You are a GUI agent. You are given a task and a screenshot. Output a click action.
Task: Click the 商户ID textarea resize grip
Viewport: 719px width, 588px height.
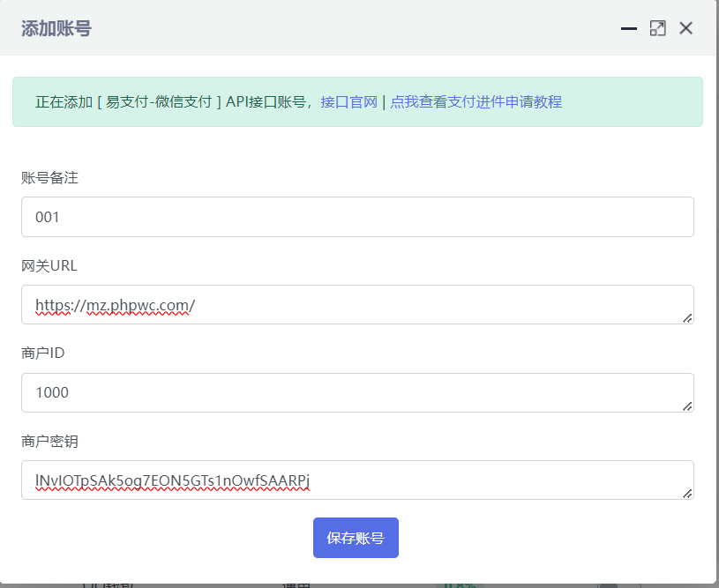coord(686,406)
